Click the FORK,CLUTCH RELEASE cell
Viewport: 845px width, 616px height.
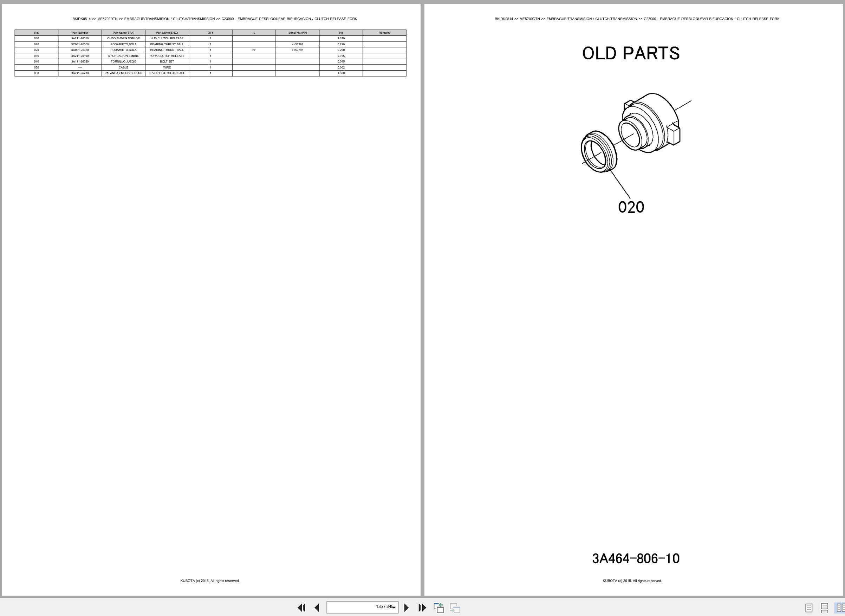pos(167,56)
